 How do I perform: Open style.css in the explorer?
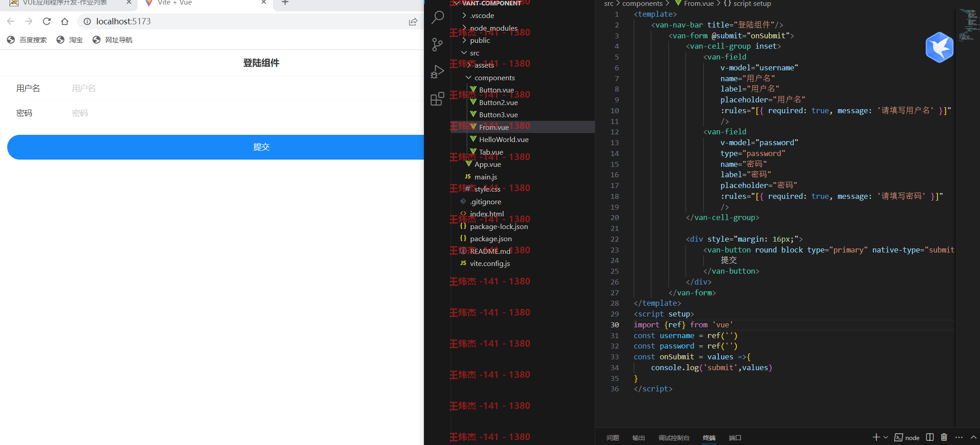(x=488, y=189)
